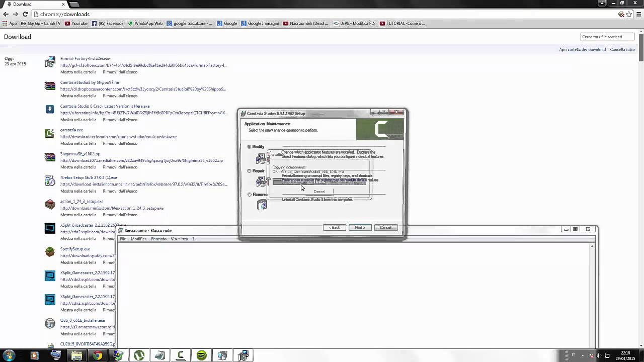
Task: Click the Format-Factory-Installer.exe file icon
Action: pyautogui.click(x=50, y=62)
